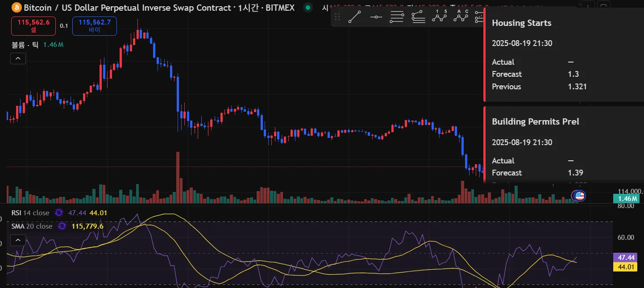
Task: Pick the trend-based Fib extension tool
Action: 418,17
